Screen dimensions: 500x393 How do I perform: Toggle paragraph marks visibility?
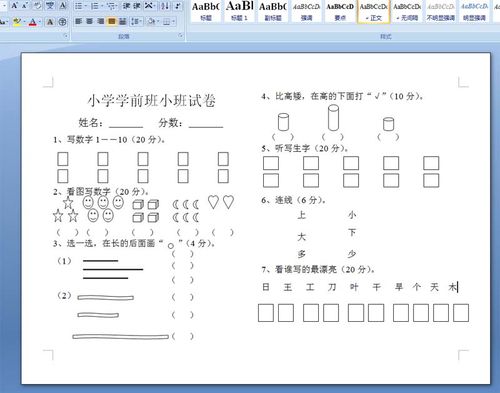click(x=178, y=6)
